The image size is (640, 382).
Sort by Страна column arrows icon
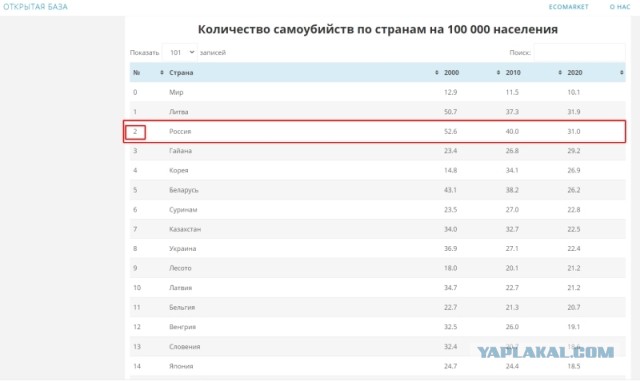pyautogui.click(x=436, y=73)
